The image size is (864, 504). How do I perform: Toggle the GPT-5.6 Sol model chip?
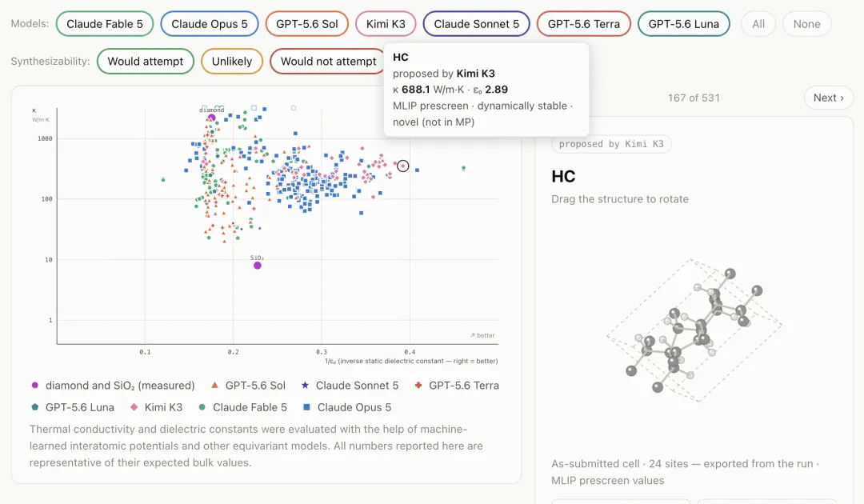307,24
